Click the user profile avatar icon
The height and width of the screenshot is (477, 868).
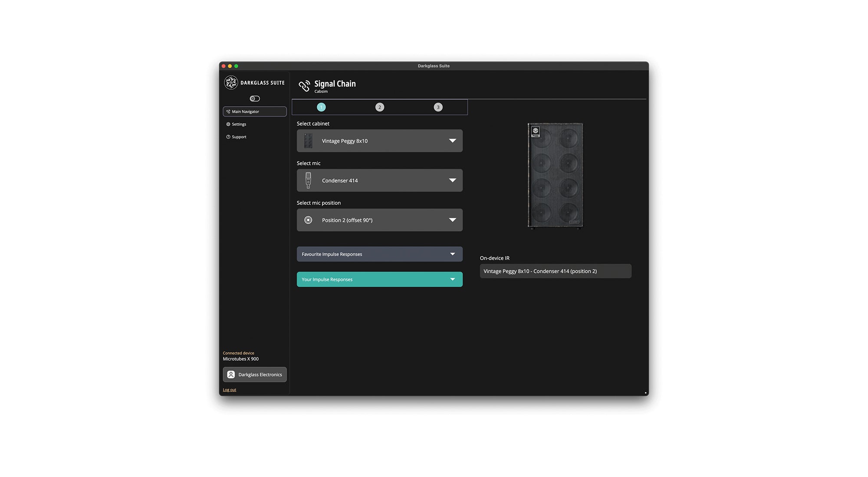[x=231, y=375]
